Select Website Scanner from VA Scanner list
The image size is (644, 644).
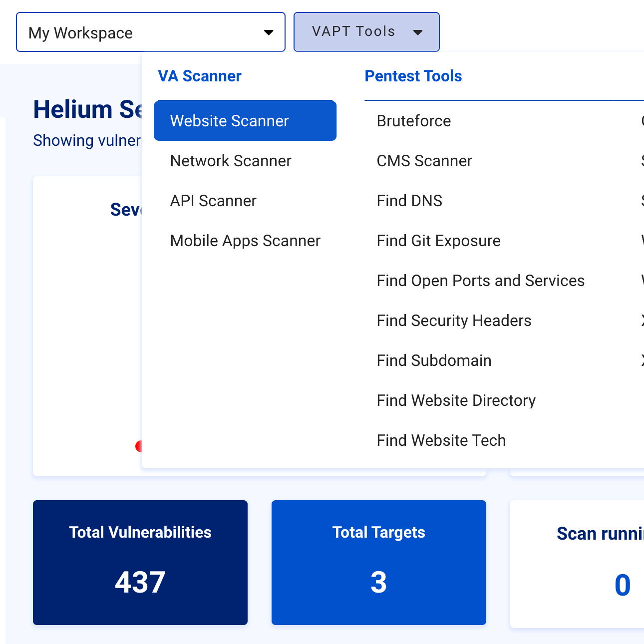[x=245, y=121]
